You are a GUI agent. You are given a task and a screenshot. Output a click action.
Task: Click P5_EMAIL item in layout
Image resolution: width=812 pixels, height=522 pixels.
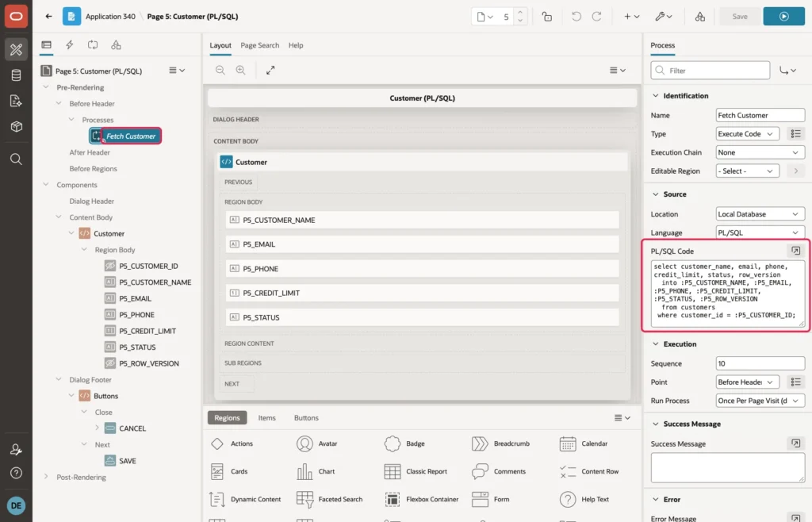[422, 244]
